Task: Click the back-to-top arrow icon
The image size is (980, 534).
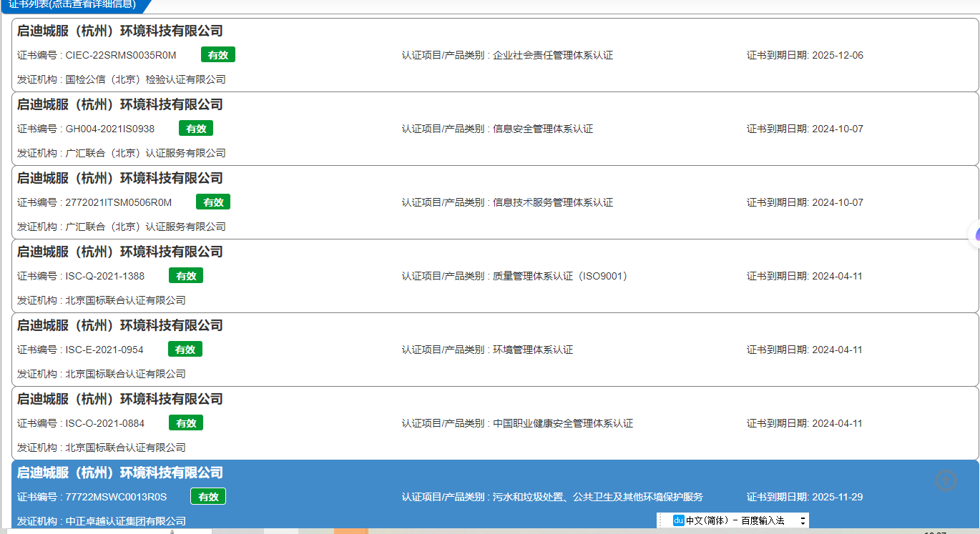Action: 946,480
